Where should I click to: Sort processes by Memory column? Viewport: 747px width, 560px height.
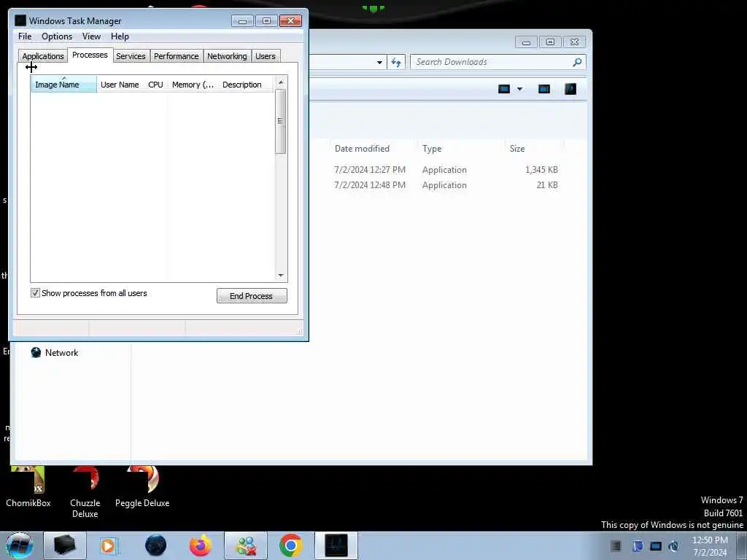pos(193,85)
